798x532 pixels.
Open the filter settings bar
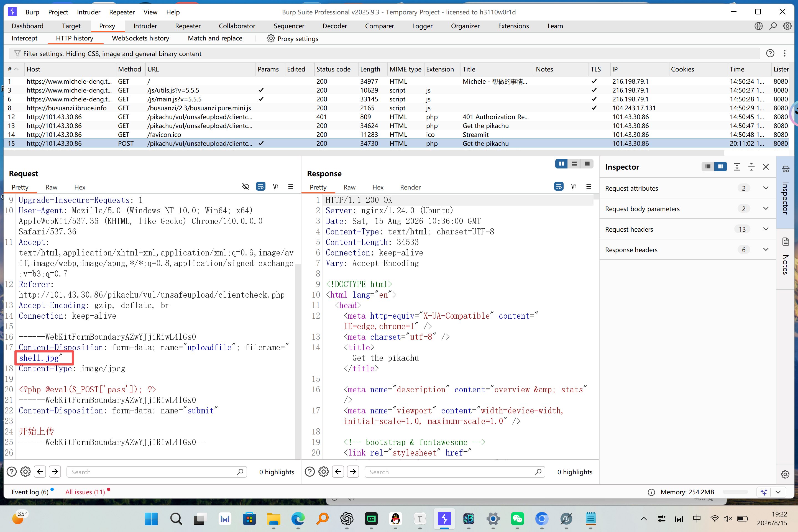point(384,53)
